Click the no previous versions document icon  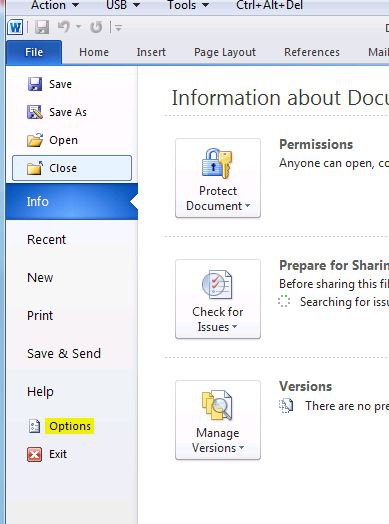(286, 406)
